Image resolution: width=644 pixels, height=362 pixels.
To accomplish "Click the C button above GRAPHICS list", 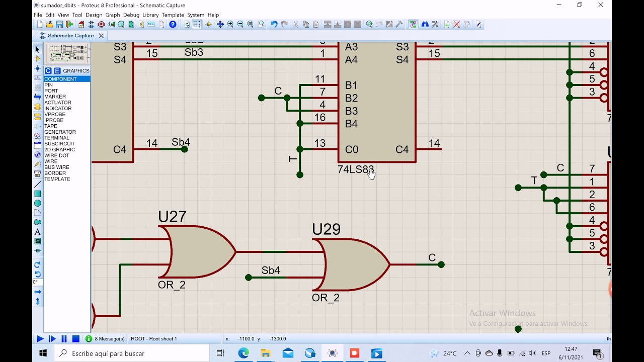I will [48, 71].
